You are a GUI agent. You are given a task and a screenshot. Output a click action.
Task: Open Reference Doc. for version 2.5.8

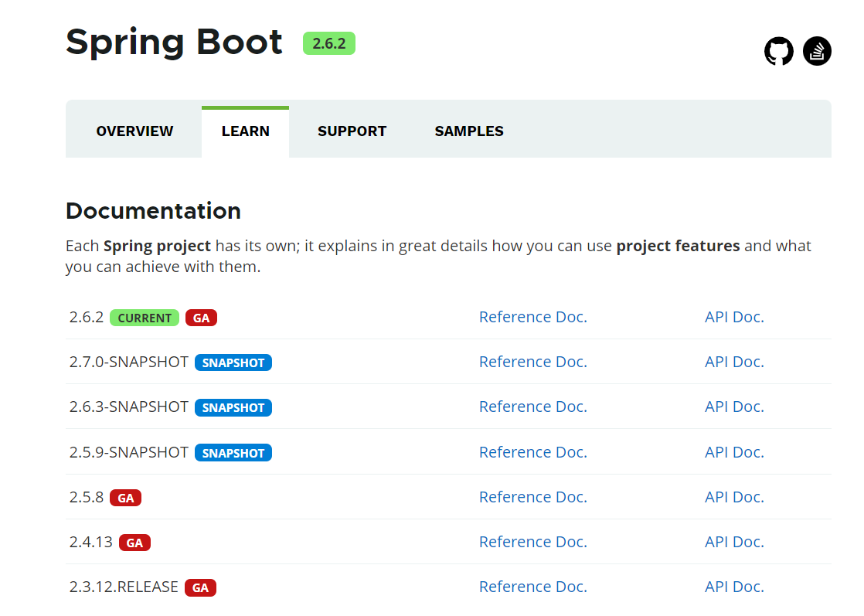click(532, 497)
